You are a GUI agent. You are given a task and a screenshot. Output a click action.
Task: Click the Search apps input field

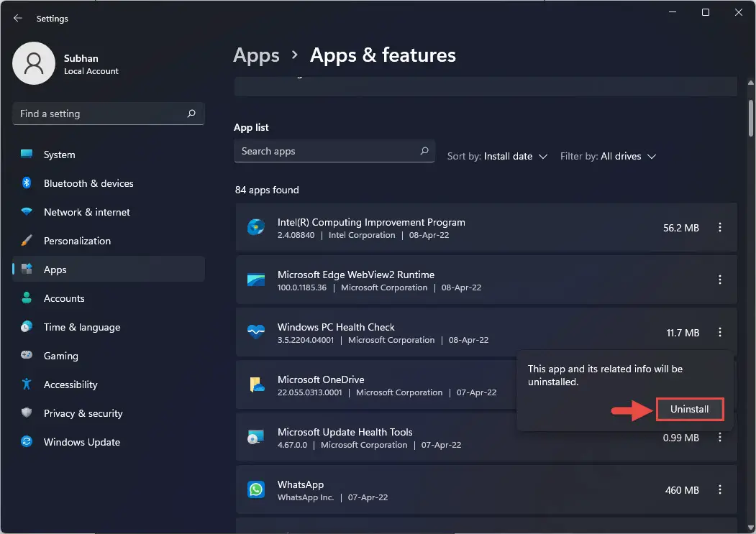tap(334, 151)
